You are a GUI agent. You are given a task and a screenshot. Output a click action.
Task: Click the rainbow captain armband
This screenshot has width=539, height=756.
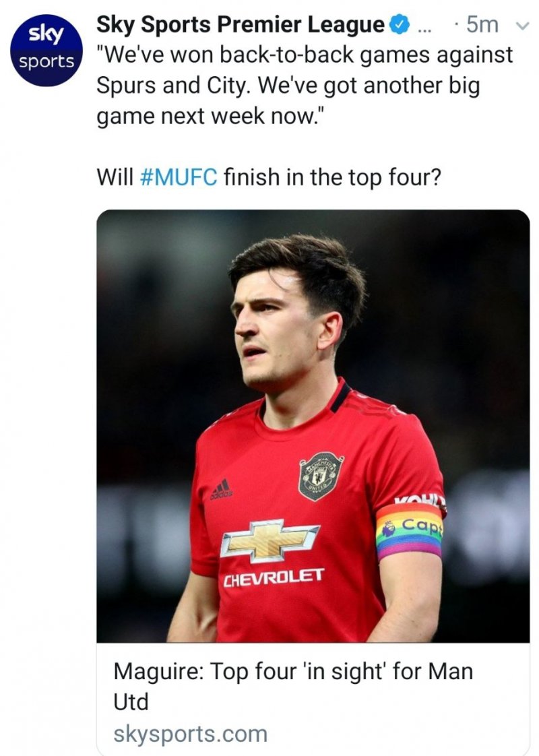pos(409,530)
